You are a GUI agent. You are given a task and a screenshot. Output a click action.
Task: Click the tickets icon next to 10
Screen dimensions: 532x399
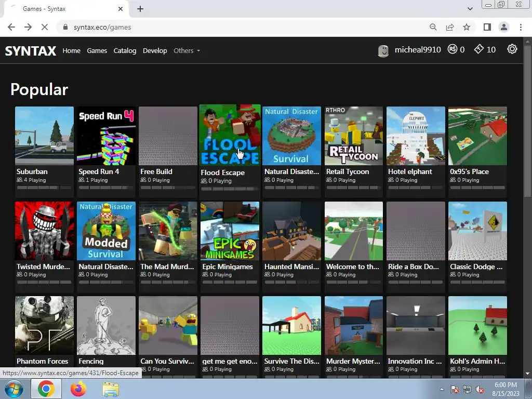[478, 49]
